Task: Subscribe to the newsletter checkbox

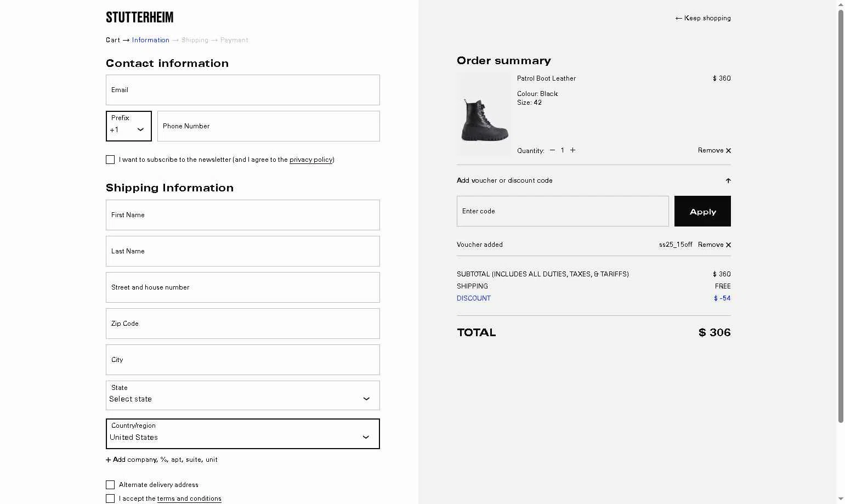Action: coord(110,160)
